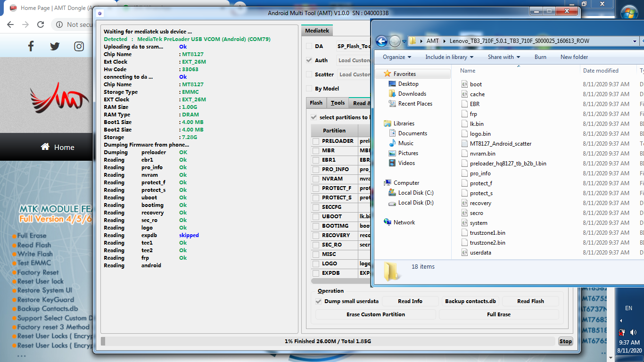Stop the firmware dump with Stop button
This screenshot has height=362, width=644.
tap(566, 341)
